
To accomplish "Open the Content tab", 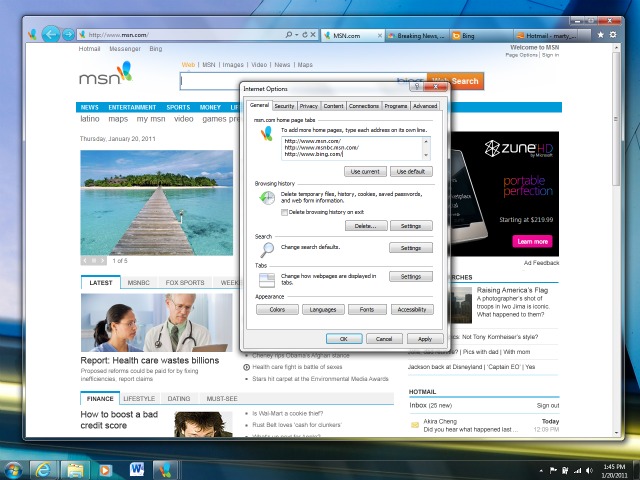I will click(x=333, y=106).
